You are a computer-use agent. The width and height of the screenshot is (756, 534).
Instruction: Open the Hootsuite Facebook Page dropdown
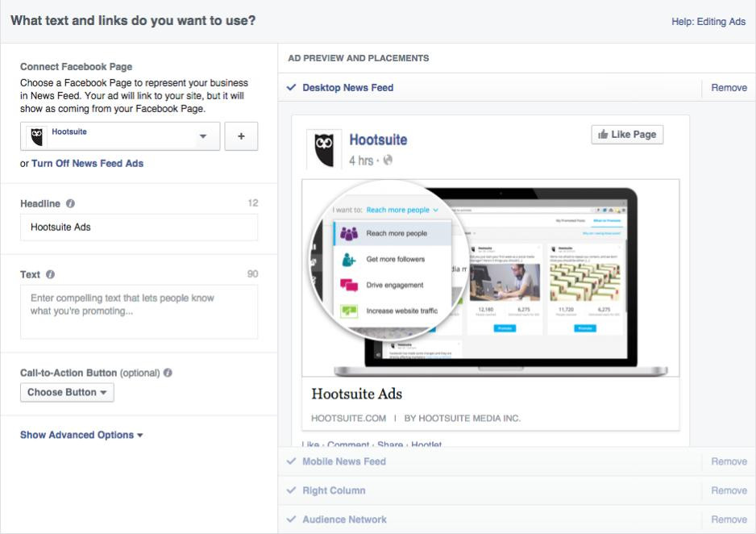tap(120, 136)
